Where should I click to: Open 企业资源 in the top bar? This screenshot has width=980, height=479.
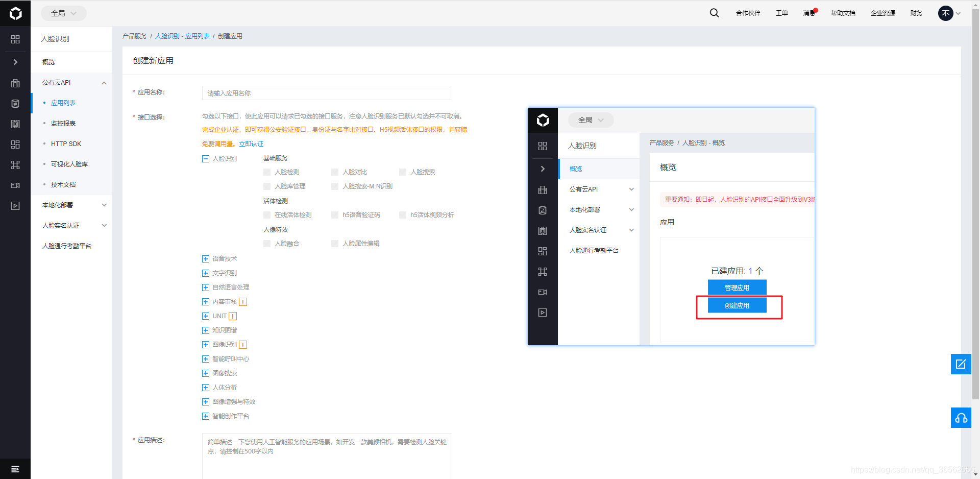click(883, 13)
